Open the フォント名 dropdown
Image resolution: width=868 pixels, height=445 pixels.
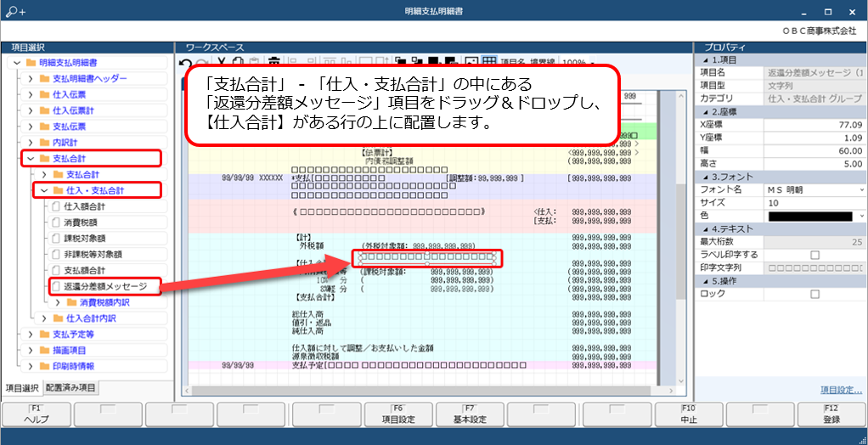(x=861, y=190)
